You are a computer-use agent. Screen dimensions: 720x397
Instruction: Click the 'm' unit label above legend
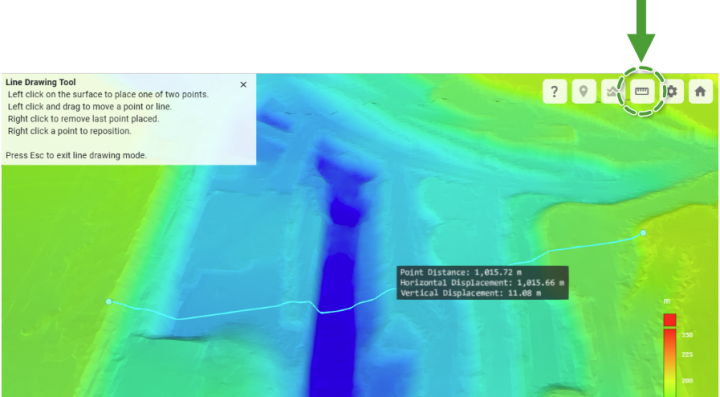pyautogui.click(x=667, y=302)
